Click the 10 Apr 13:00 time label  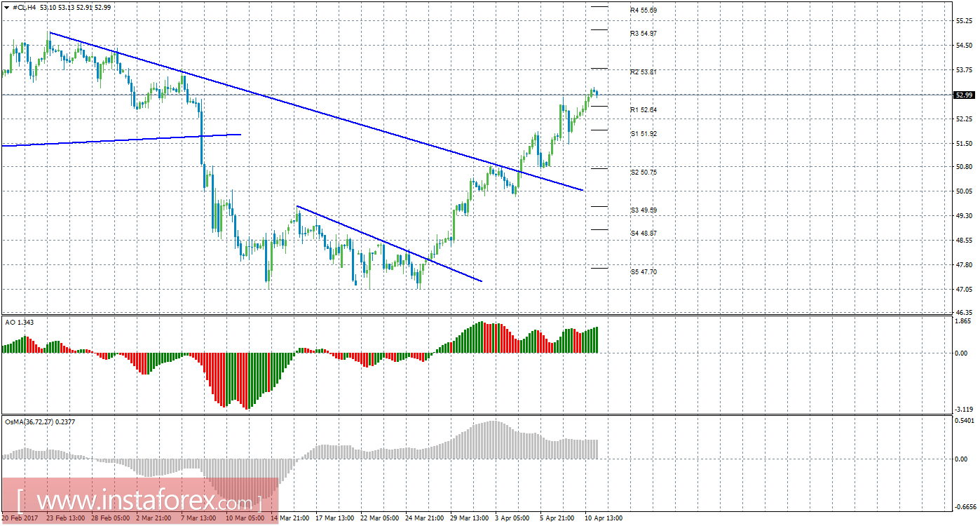coord(604,519)
